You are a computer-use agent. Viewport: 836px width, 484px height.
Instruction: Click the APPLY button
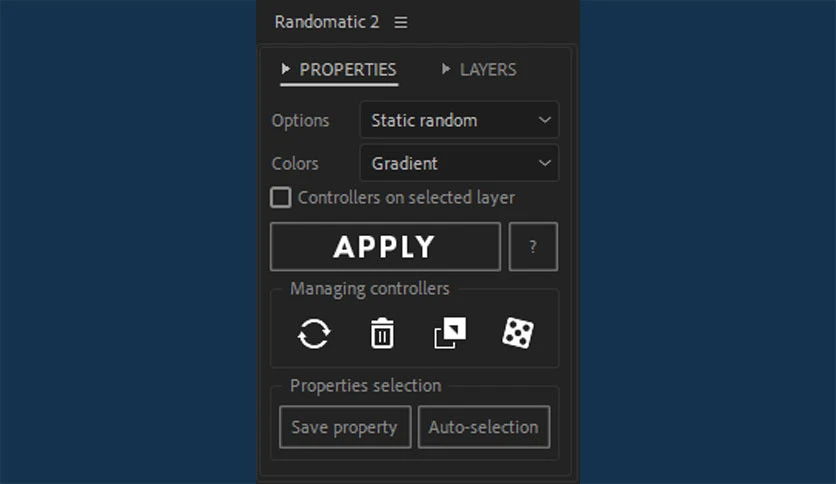point(385,247)
